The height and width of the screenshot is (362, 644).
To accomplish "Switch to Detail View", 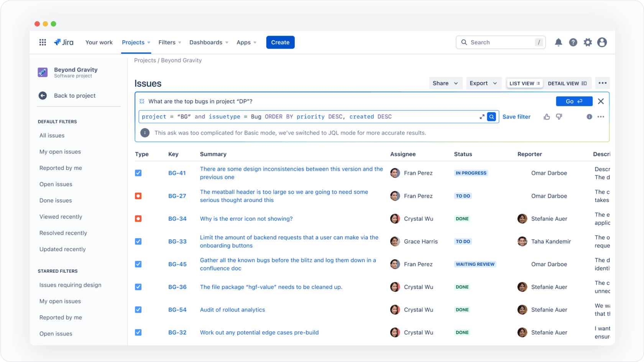I will tap(567, 83).
